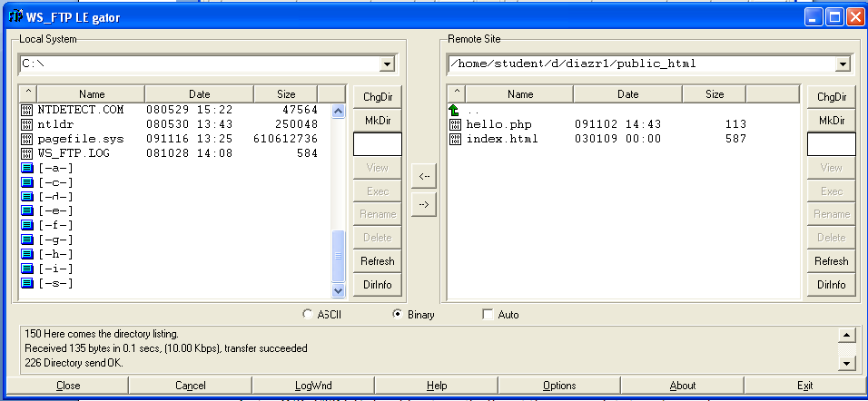Click the Cancel button

click(191, 386)
